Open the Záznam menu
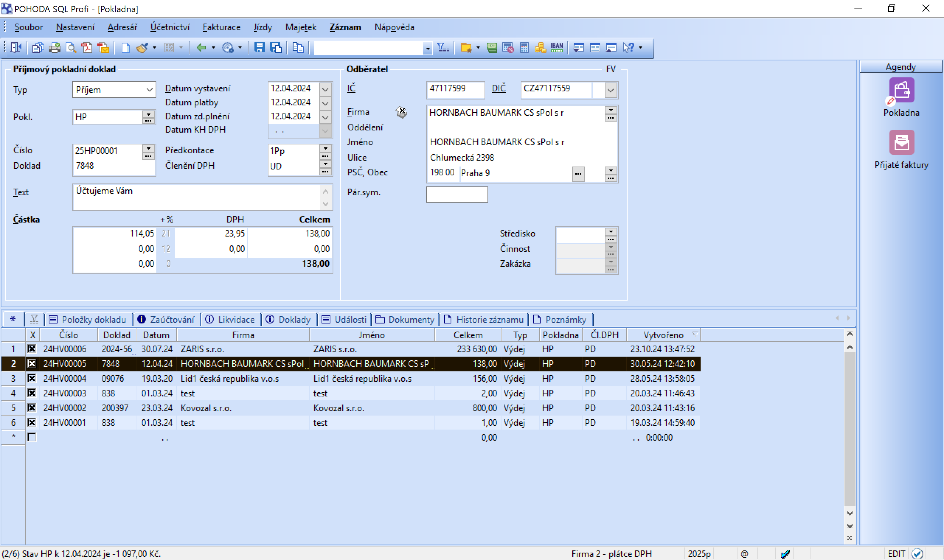Screen dimensions: 944x560 coord(345,27)
